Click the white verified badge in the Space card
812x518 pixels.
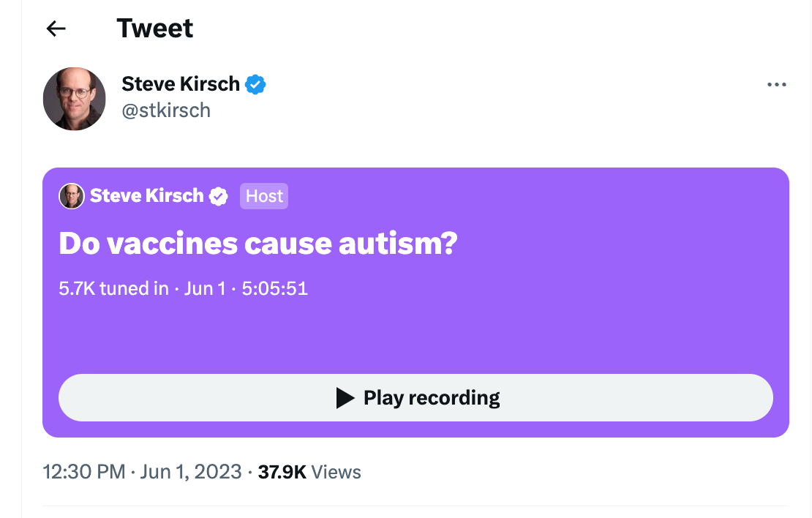(x=219, y=196)
